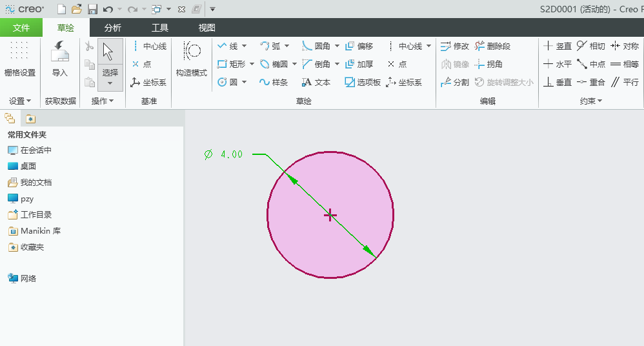Click Delete Segment (删除段) tool
644x346 pixels.
tap(492, 46)
